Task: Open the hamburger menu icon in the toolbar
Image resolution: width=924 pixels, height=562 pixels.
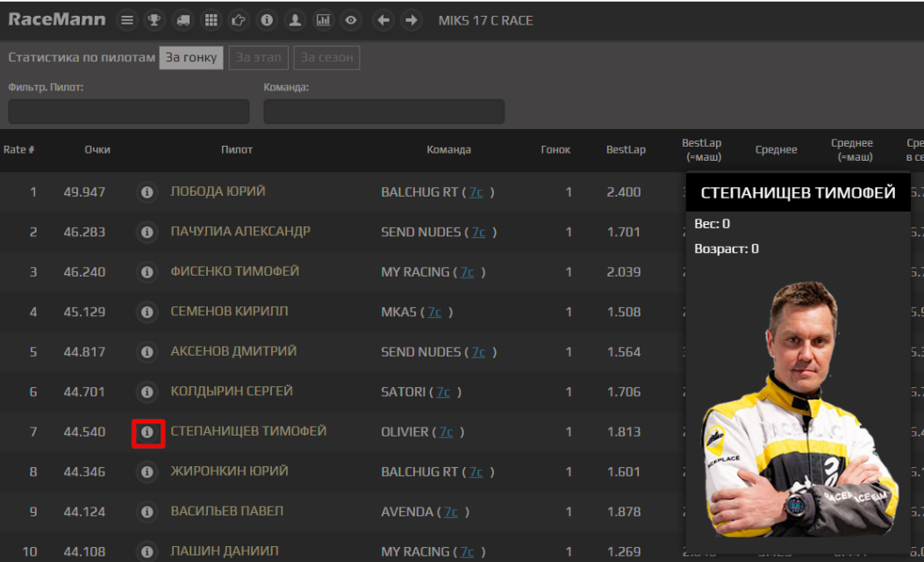Action: (126, 21)
